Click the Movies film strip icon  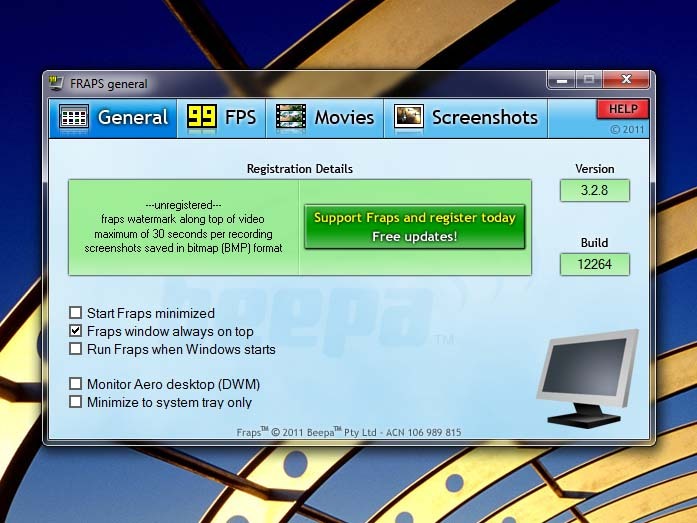(x=291, y=118)
